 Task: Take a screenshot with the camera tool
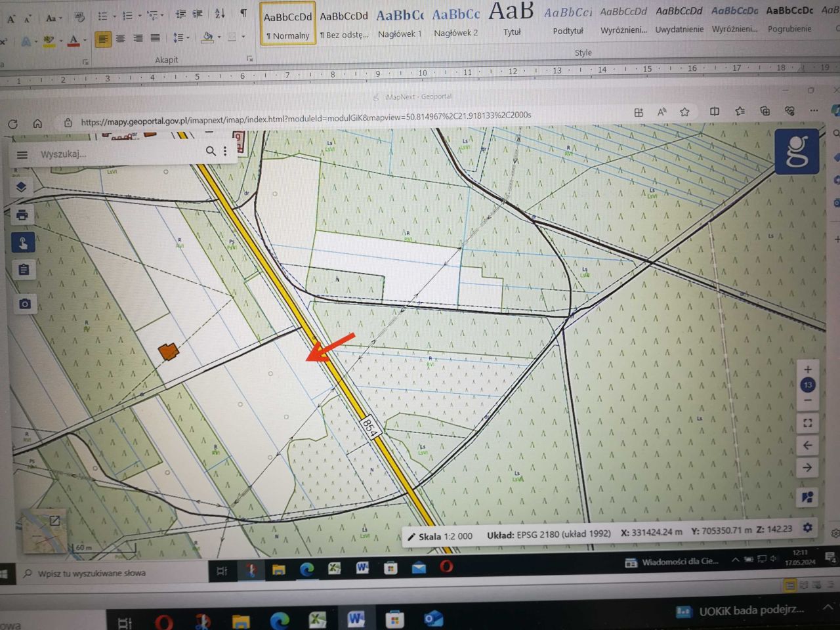click(x=24, y=304)
